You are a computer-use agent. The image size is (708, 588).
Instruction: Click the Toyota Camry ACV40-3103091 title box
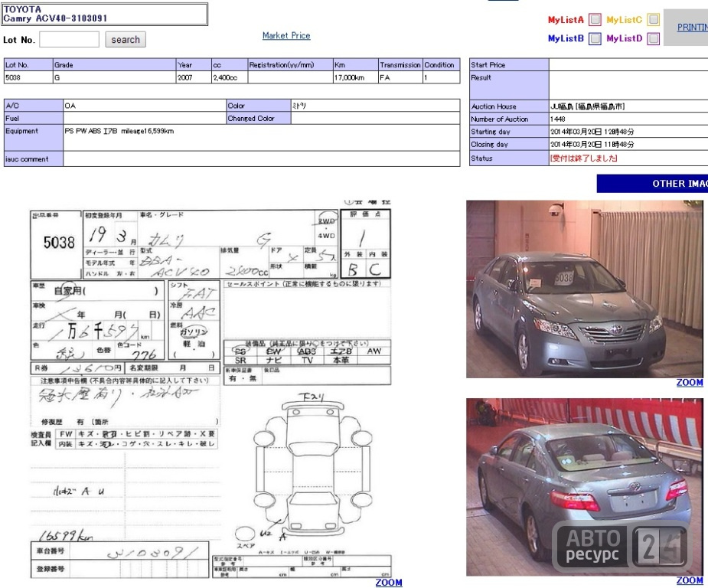coord(105,14)
